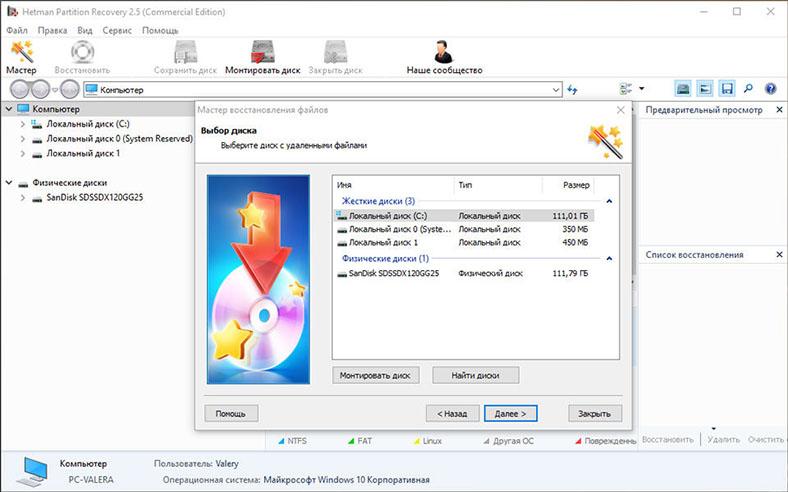The height and width of the screenshot is (492, 788).
Task: Open the Файл menu
Action: coord(17,30)
